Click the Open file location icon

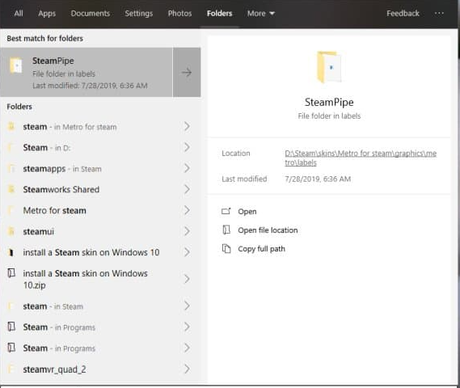(x=226, y=230)
